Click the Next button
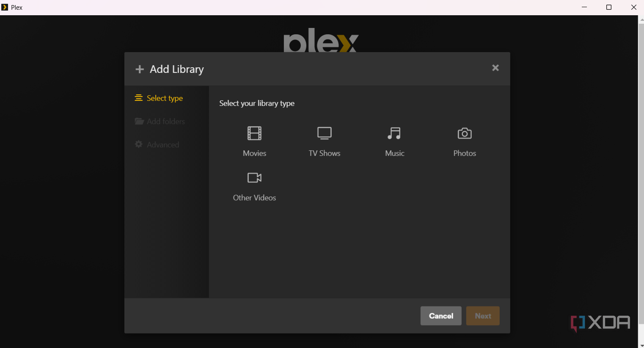 point(483,316)
